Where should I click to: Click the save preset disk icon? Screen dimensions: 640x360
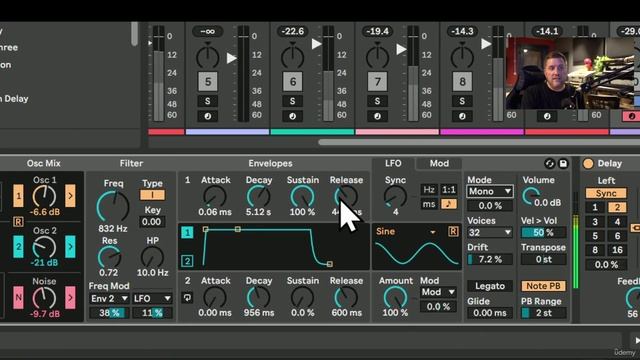click(x=563, y=164)
